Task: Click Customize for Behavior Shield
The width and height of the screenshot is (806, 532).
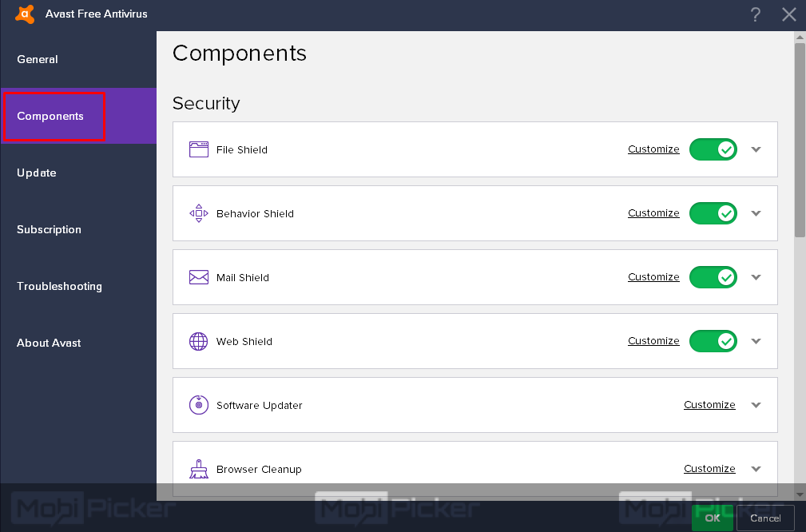Action: (653, 212)
